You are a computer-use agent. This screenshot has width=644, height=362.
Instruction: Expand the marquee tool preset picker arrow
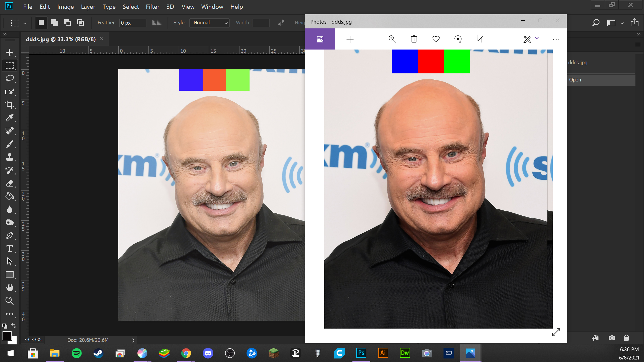tap(25, 24)
